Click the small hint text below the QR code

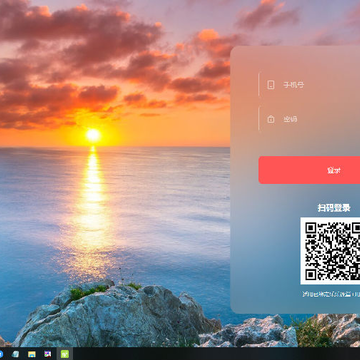(331, 294)
